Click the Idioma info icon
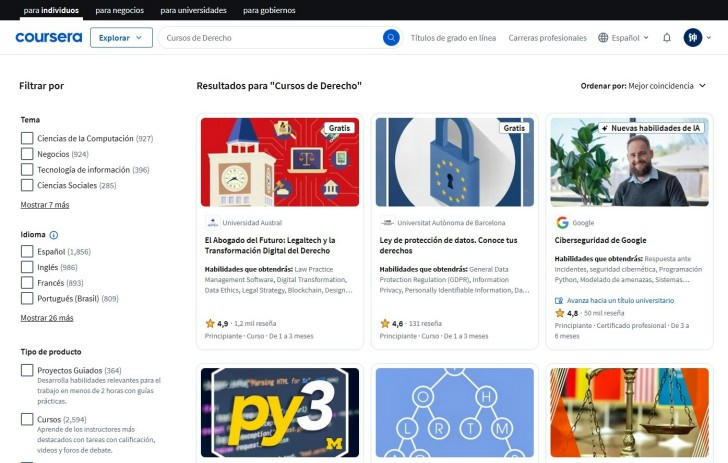This screenshot has width=728, height=463. (54, 235)
